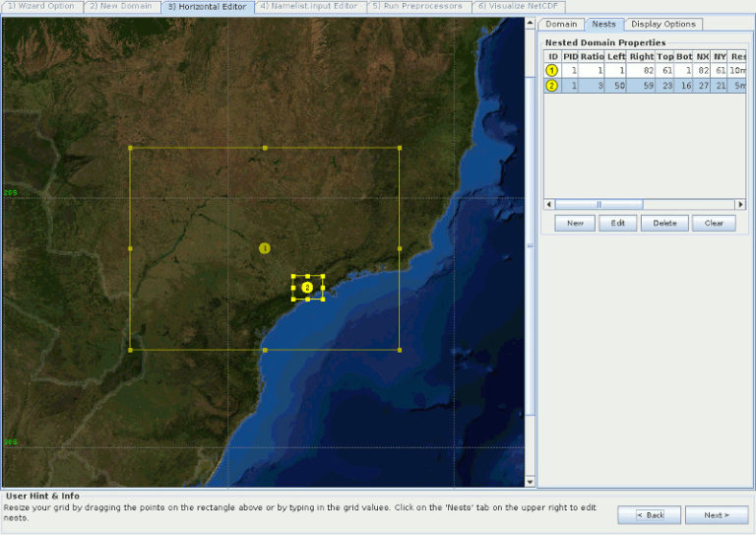756x535 pixels.
Task: Open the Display Options tab
Action: tap(662, 24)
